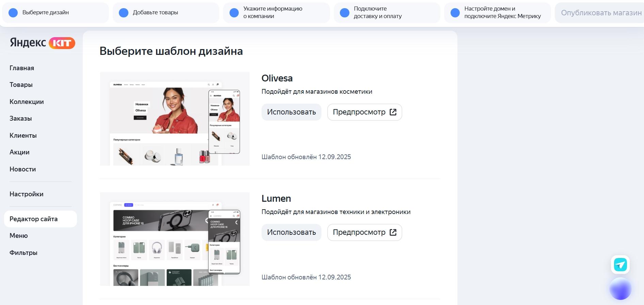
Task: Open the purple assistant orb
Action: [x=620, y=289]
